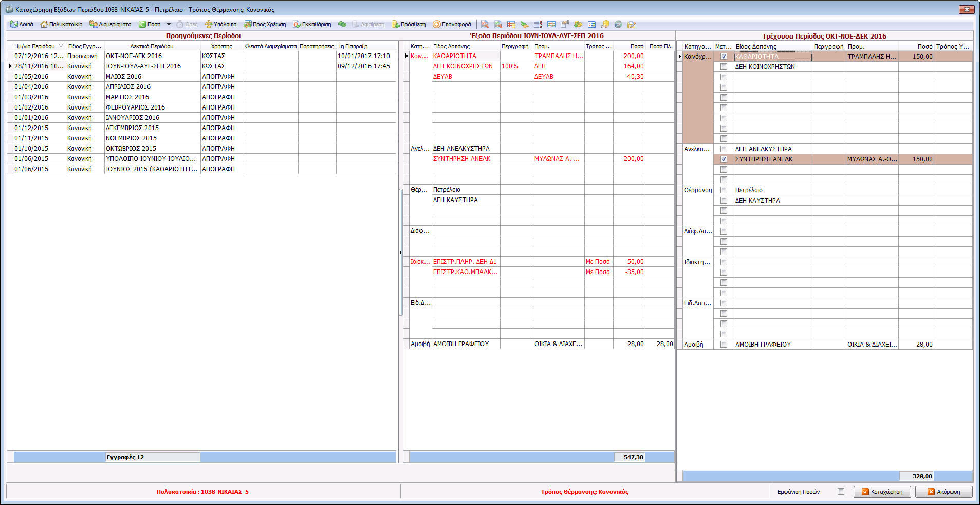Click the ΕΠΙΣΤΡ.ΚΑΘ.ΜΠΑΛΚ... expense row
This screenshot has height=505, width=980.
pos(539,272)
